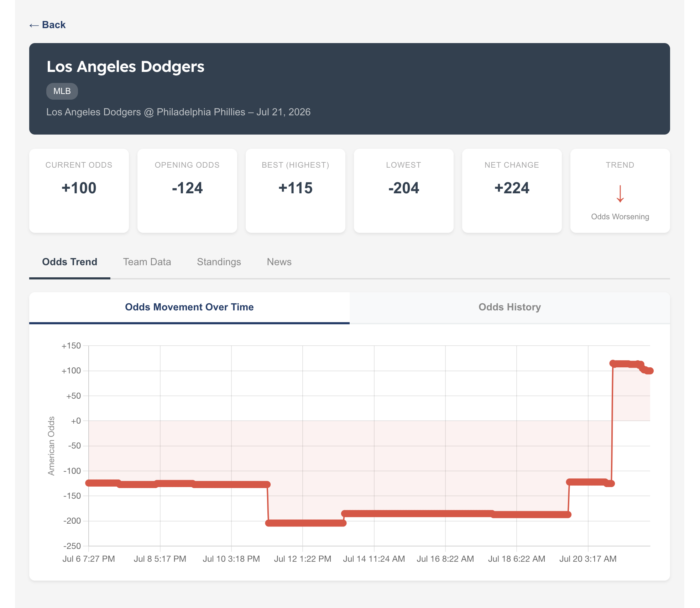
Task: Click the +150 y-axis label
Action: (71, 346)
